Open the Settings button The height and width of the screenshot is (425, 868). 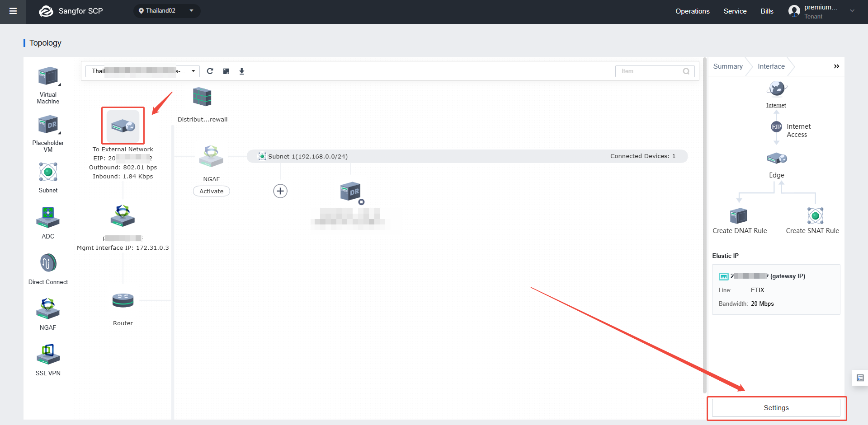[x=776, y=408]
